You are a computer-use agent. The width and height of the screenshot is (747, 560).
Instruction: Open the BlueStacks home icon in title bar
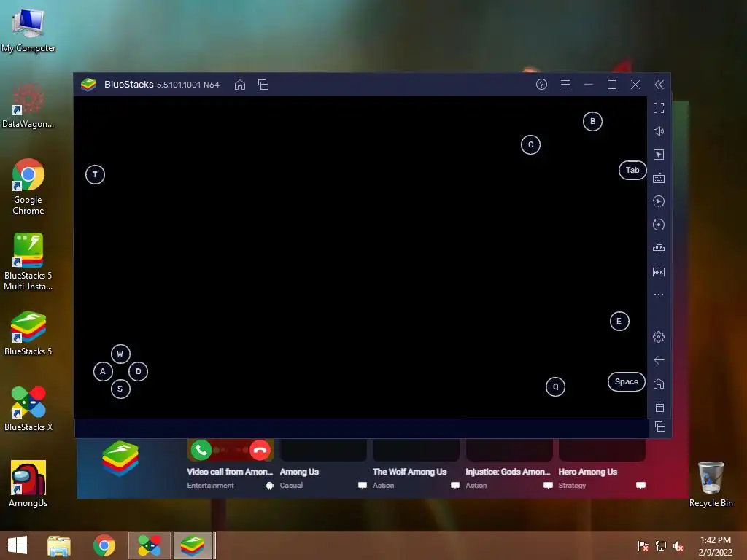(x=239, y=85)
